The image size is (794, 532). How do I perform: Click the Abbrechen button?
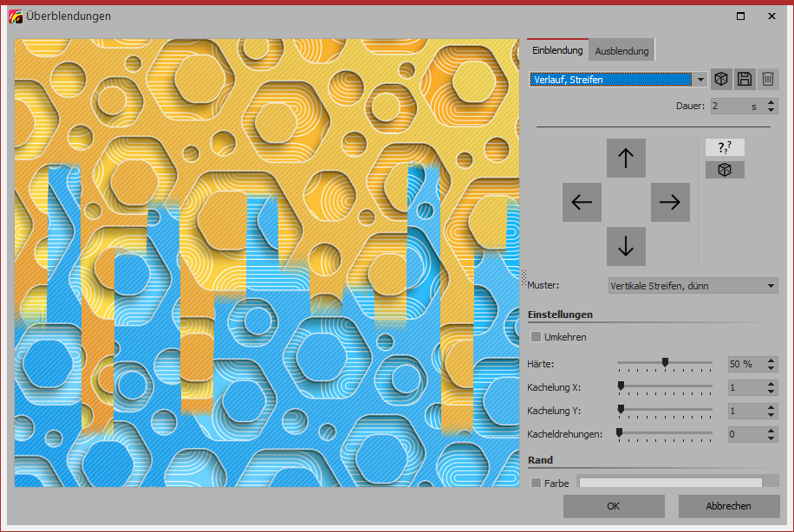(x=728, y=506)
